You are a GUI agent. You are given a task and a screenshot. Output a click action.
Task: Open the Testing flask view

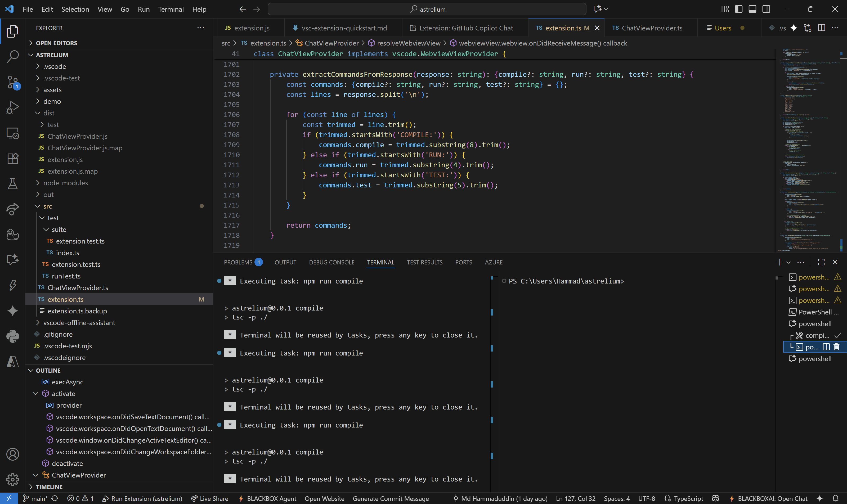pos(12,184)
